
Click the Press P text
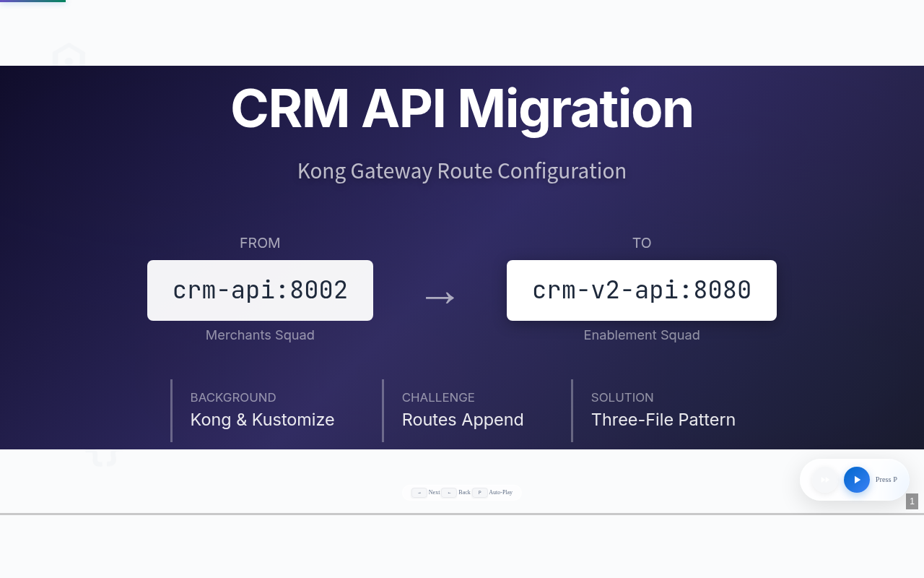886,480
